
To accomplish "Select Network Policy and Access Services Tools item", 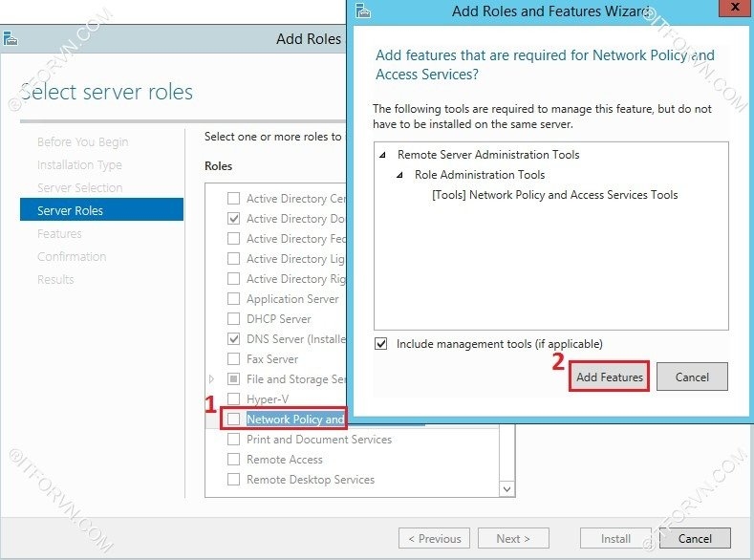I will click(554, 195).
